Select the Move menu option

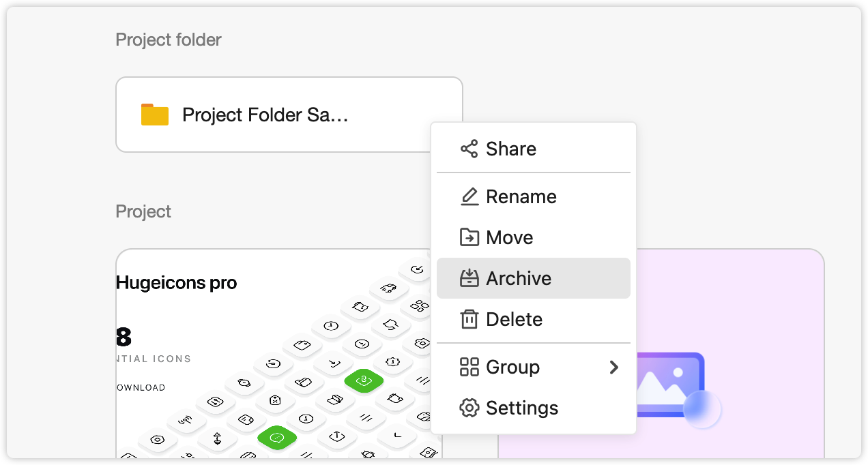point(534,237)
